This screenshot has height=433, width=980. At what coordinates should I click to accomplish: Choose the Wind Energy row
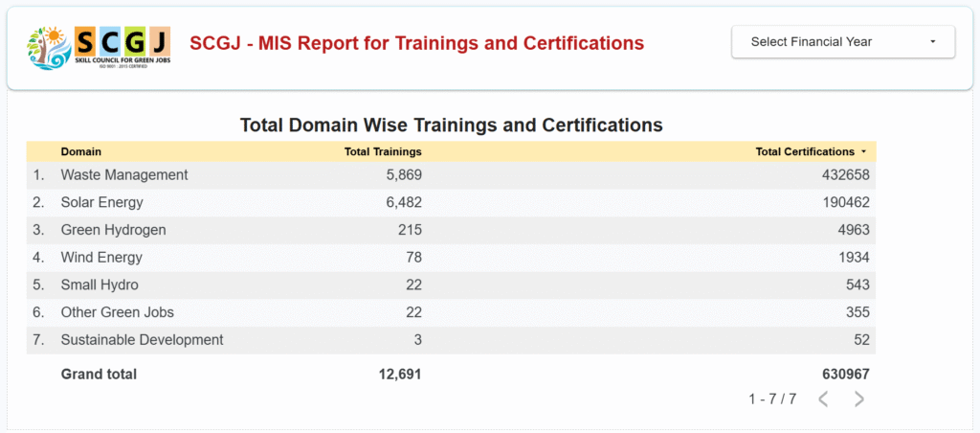[101, 257]
